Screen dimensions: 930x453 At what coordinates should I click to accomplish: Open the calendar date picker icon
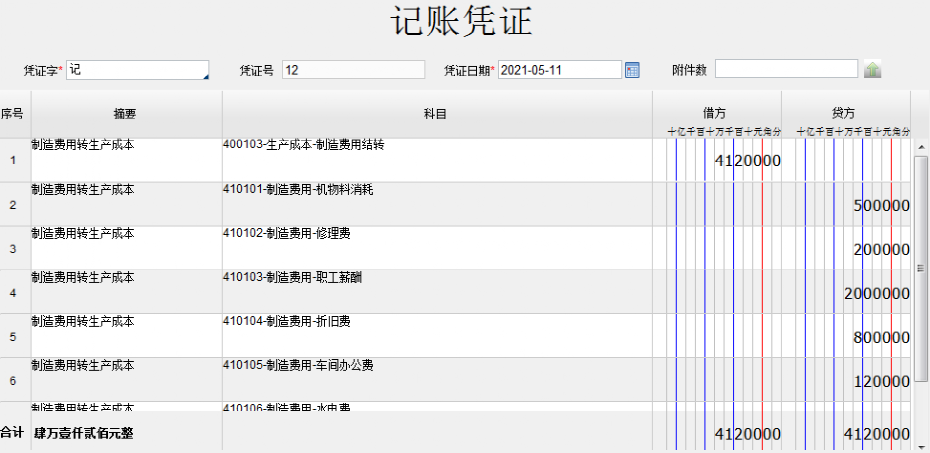coord(632,70)
